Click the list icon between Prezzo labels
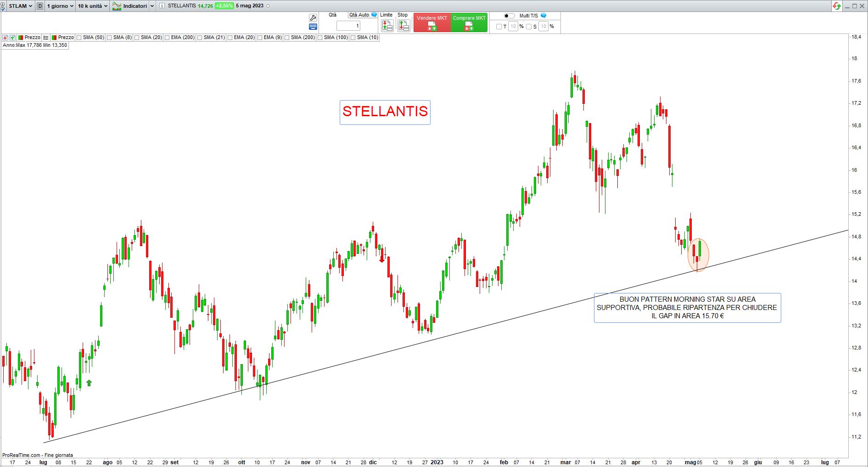Image resolution: width=868 pixels, height=467 pixels. pyautogui.click(x=46, y=38)
